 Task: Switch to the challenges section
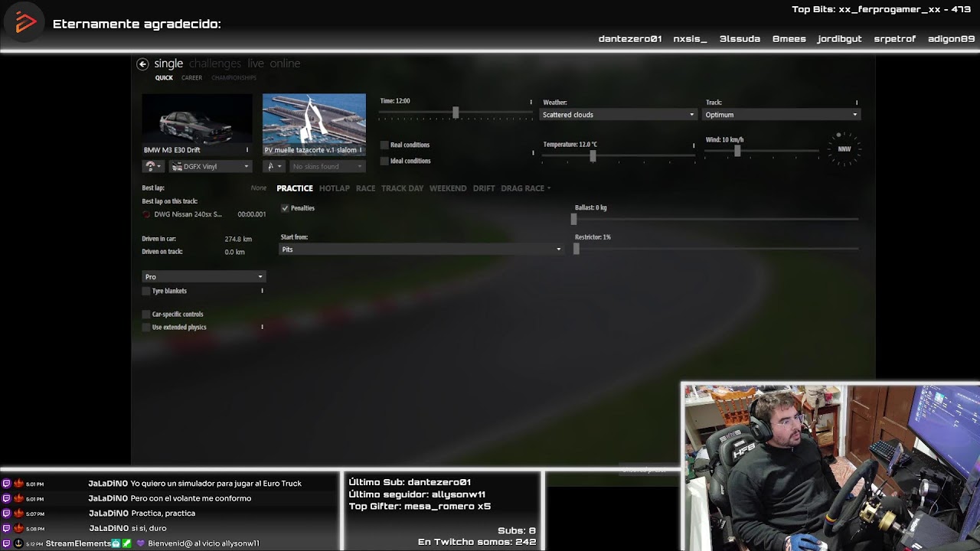point(215,64)
